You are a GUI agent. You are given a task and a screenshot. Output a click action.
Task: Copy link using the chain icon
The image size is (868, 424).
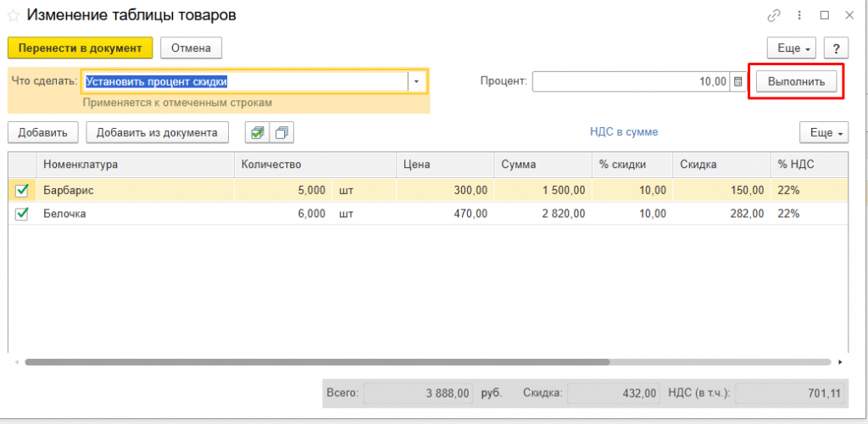[774, 16]
